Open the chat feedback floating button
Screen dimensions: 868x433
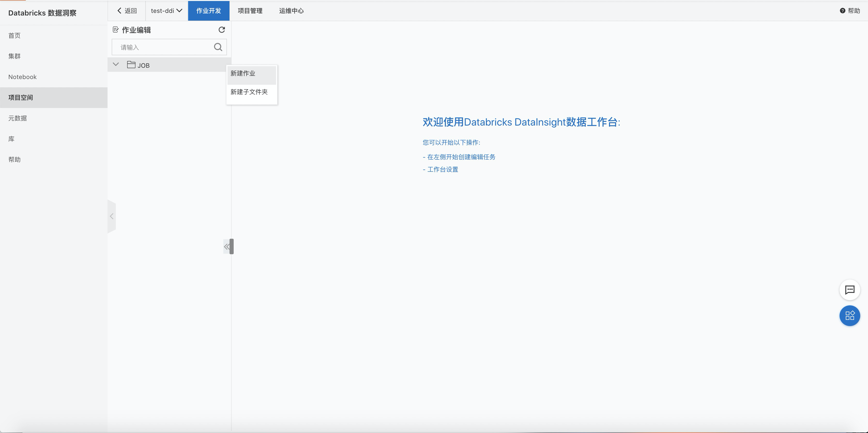click(849, 290)
